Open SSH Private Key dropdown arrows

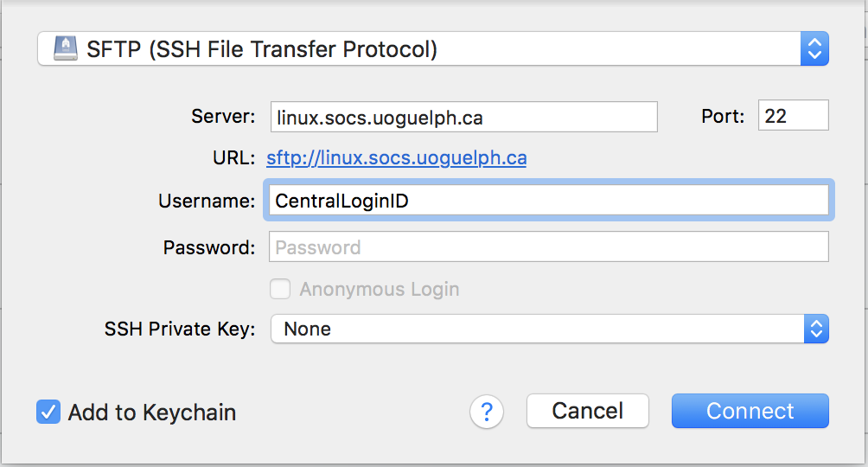815,329
